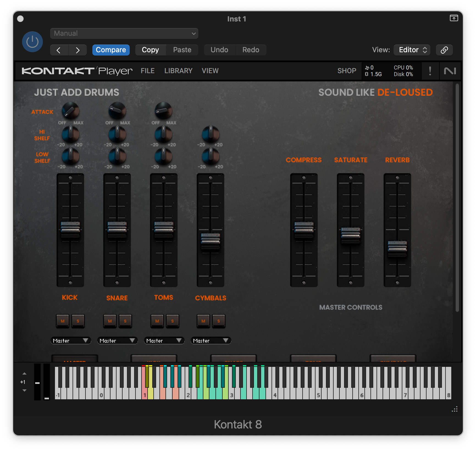The width and height of the screenshot is (476, 451).
Task: Open the VIEW menu
Action: [x=210, y=71]
